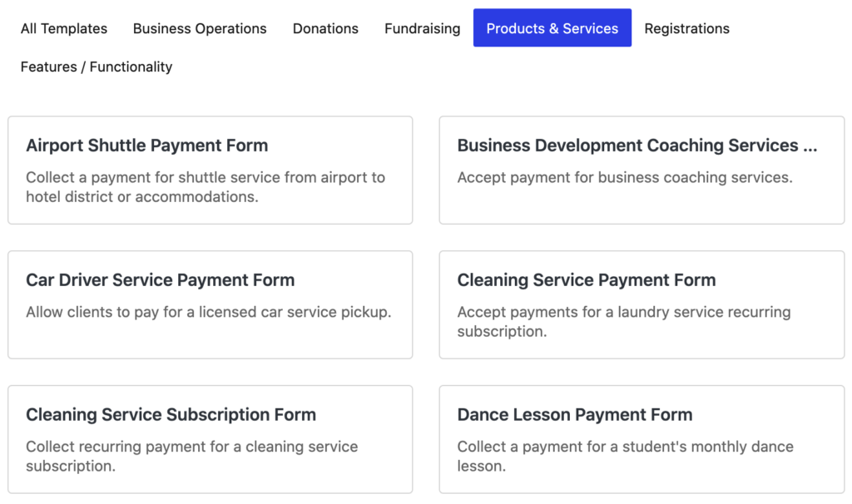Open the Cleaning Service Payment Form title
This screenshot has width=852, height=504.
pyautogui.click(x=586, y=280)
